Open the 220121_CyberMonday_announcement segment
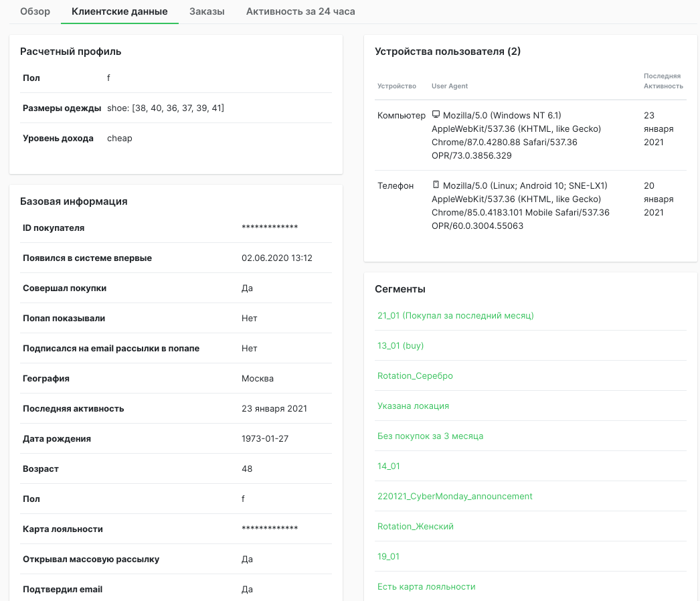Screen dimensions: 700x601 coord(455,496)
